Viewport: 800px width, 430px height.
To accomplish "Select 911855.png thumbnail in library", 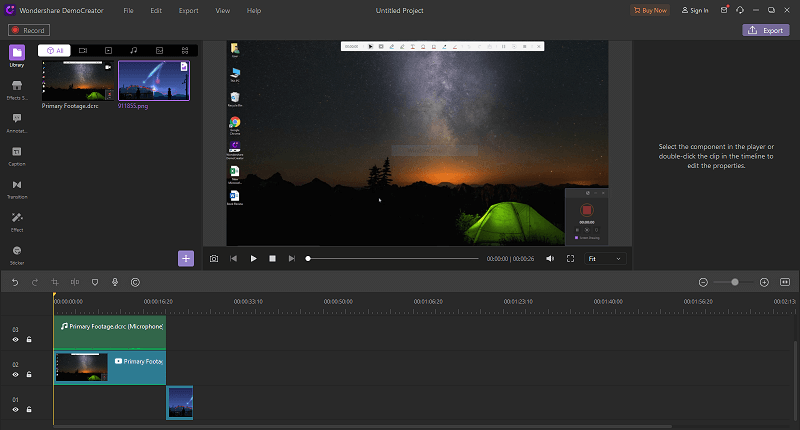I will (154, 81).
